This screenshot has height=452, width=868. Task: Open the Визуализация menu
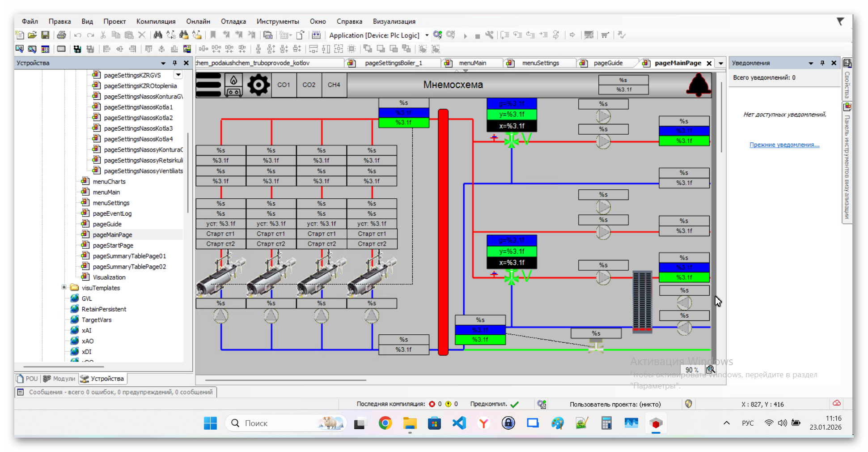click(x=394, y=21)
